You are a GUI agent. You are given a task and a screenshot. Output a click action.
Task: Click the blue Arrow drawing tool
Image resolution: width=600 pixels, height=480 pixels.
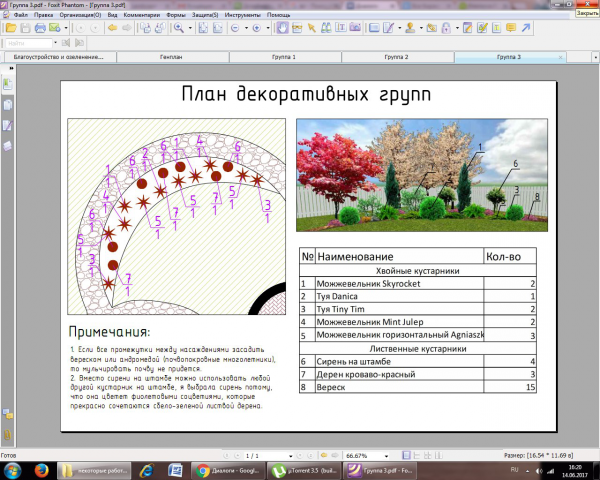point(526,28)
